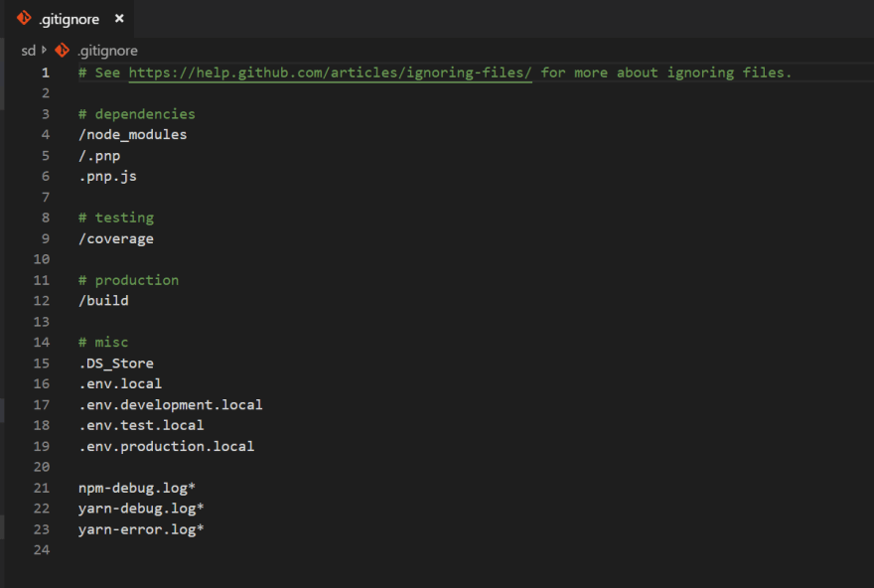Click on the npm-debug.log* entry

coord(137,488)
